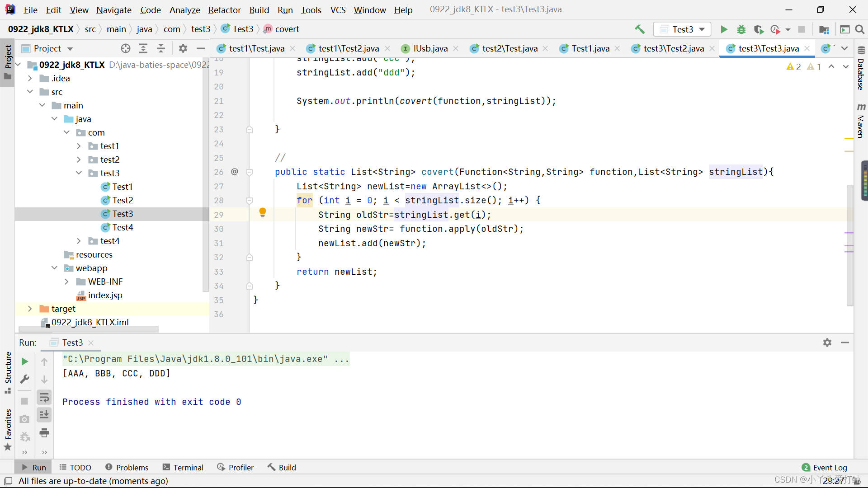Image resolution: width=868 pixels, height=488 pixels.
Task: Expand the WEB-INF folder
Action: pos(66,282)
